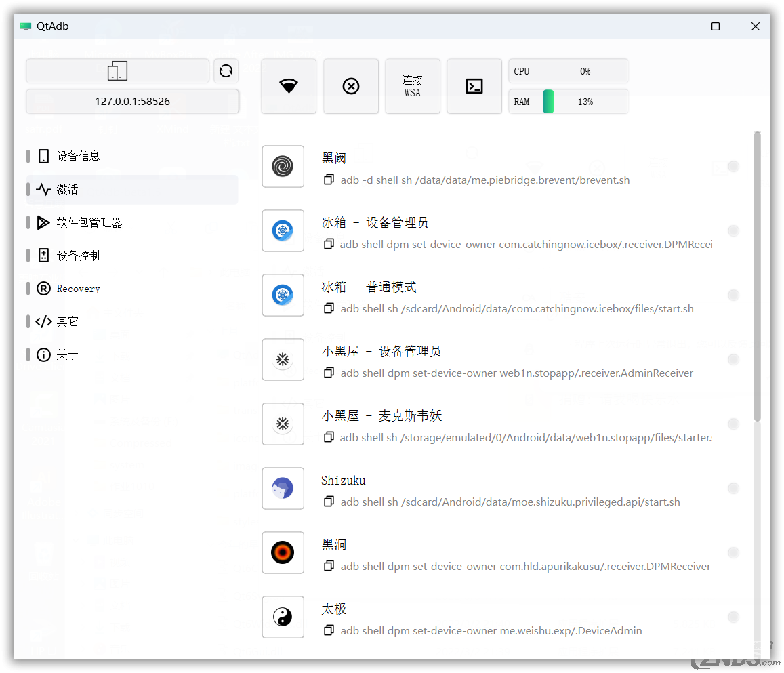Switch to the 激活 section
Image resolution: width=784 pixels, height=673 pixels.
click(132, 190)
